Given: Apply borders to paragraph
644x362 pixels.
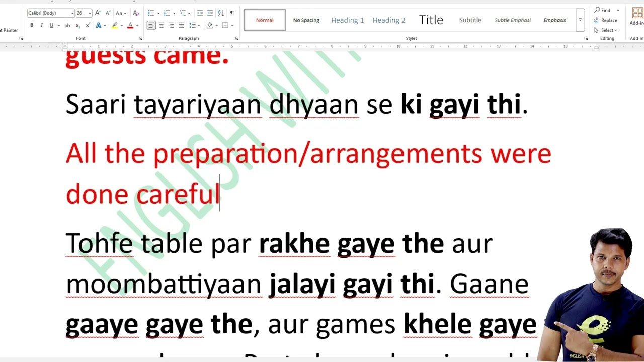Looking at the screenshot, I should coord(225,25).
